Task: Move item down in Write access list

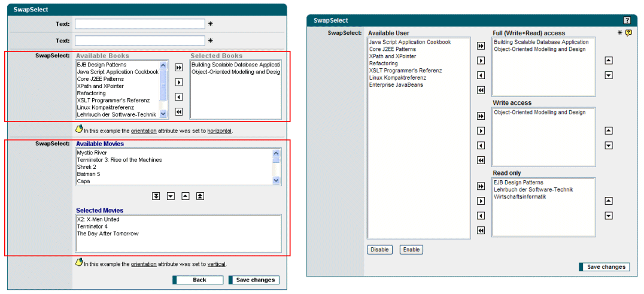Action: click(x=609, y=146)
